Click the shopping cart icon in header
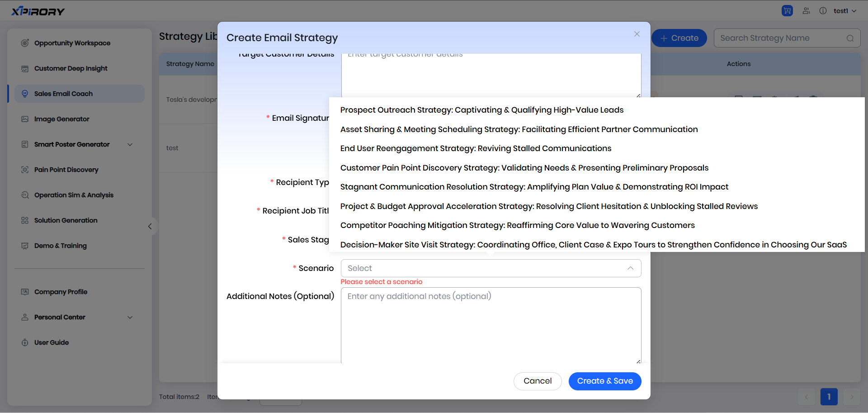The height and width of the screenshot is (413, 868). [x=787, y=11]
